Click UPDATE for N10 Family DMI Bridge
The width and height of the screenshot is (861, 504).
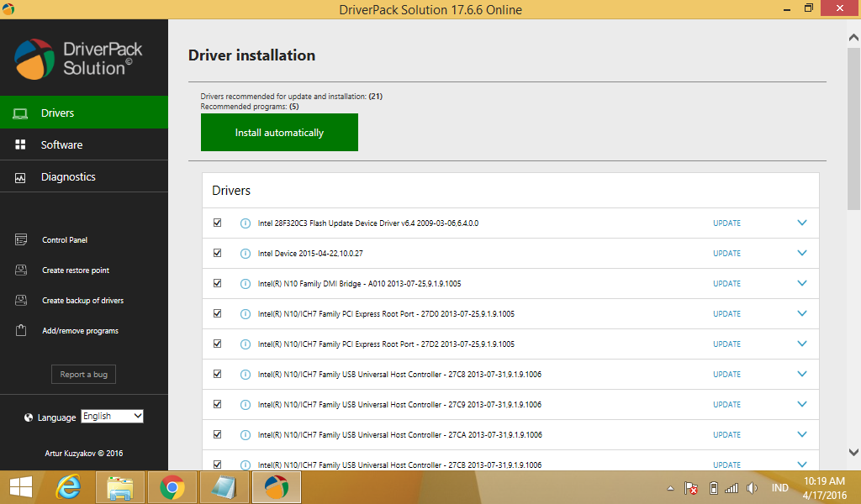pyautogui.click(x=726, y=284)
